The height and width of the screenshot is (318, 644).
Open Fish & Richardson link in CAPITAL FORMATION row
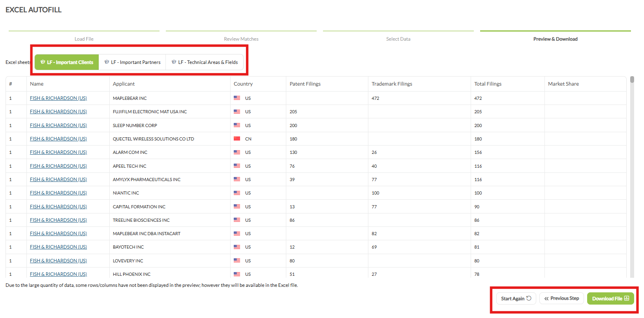coord(58,207)
